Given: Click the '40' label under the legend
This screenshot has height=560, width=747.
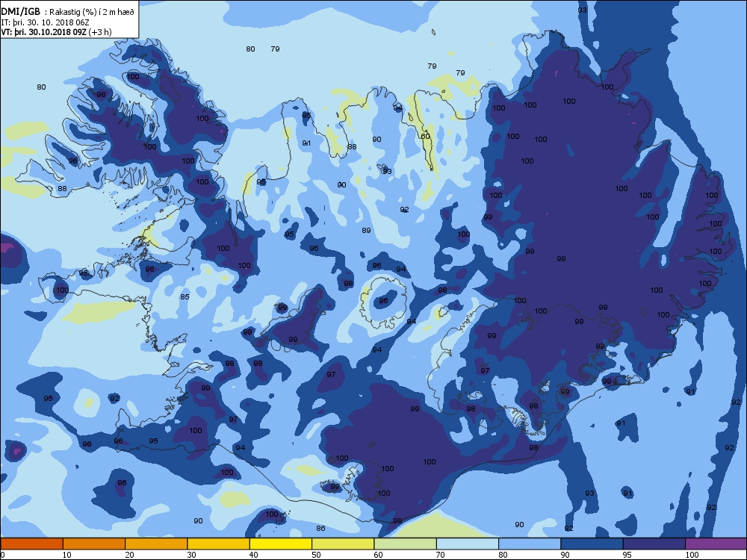Looking at the screenshot, I should (254, 555).
